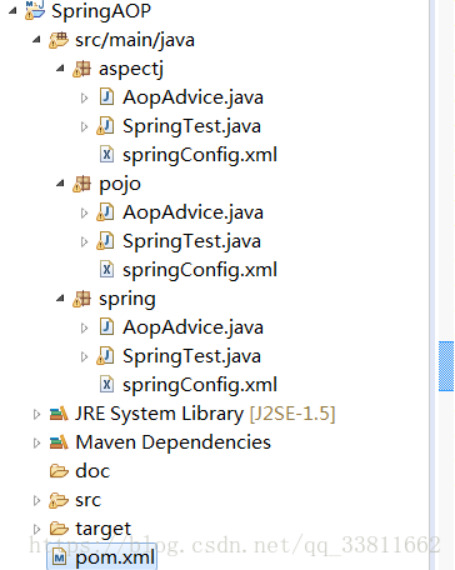Select the pom.xml file label
455x570 pixels.
[x=115, y=558]
